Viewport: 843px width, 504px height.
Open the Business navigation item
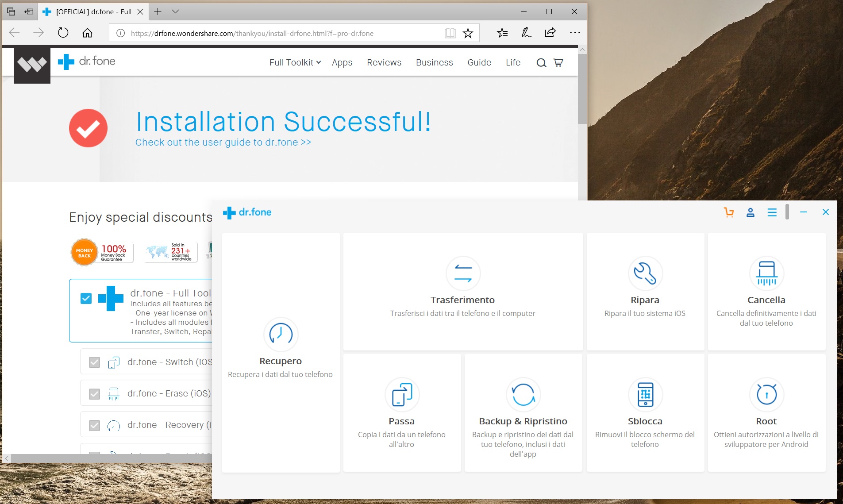pyautogui.click(x=435, y=62)
